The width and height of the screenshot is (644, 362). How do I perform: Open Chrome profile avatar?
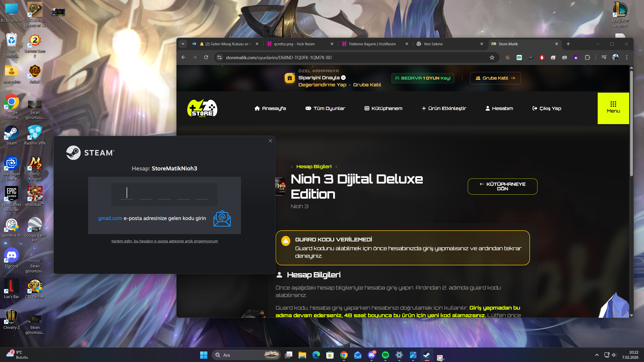615,57
